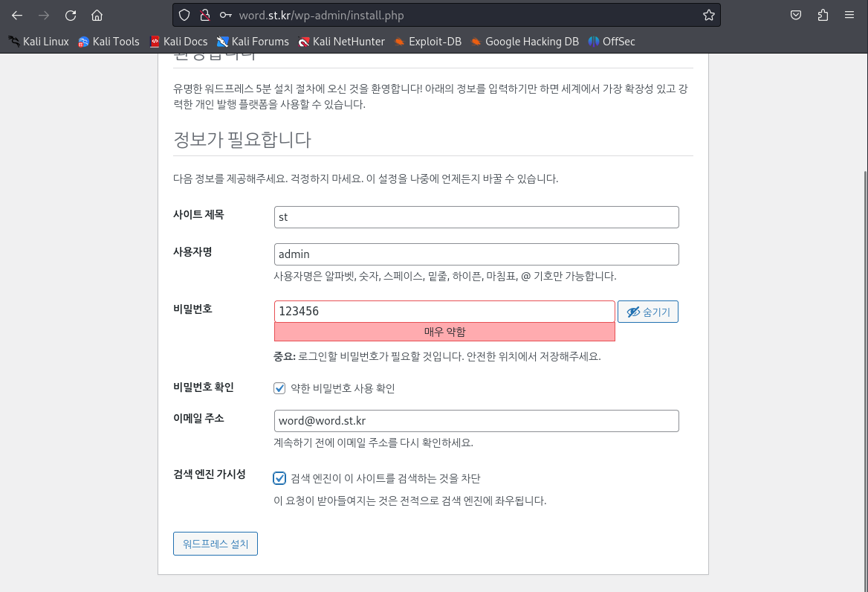Click the 사용자명 input containing admin
This screenshot has width=868, height=592.
(476, 254)
